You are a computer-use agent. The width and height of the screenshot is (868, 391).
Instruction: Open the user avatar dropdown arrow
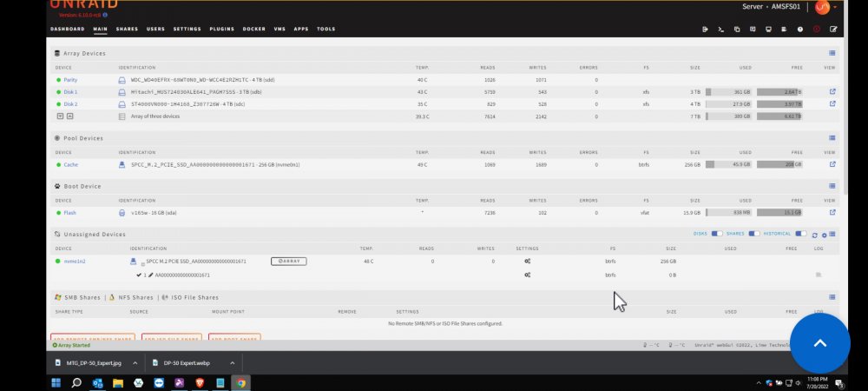(835, 8)
